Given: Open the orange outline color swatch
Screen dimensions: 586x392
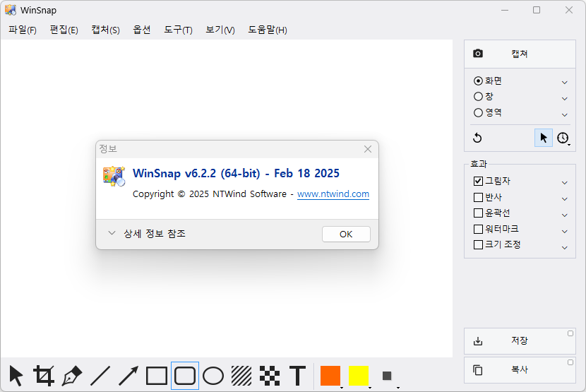Looking at the screenshot, I should pos(330,376).
